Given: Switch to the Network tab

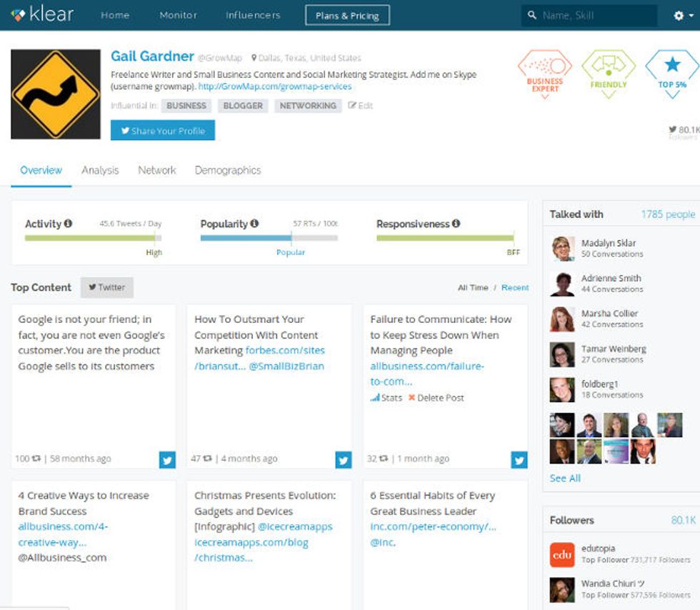Looking at the screenshot, I should tap(156, 170).
